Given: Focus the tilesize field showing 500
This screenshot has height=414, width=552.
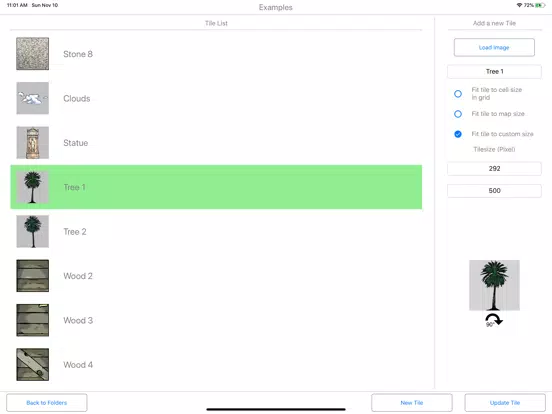Looking at the screenshot, I should pyautogui.click(x=494, y=191).
